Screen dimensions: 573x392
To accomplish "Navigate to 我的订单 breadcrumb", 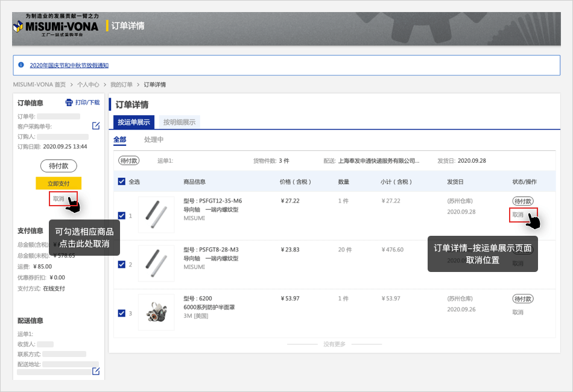I will click(121, 85).
